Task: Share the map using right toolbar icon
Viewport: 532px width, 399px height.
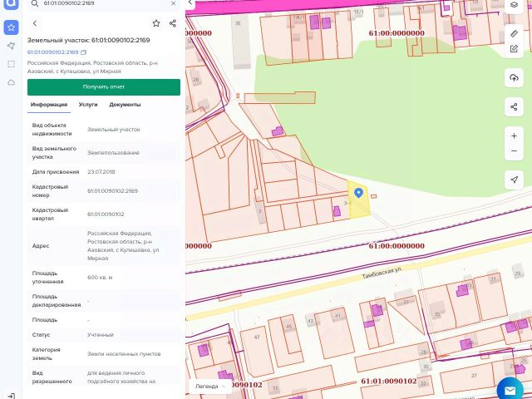Action: (514, 106)
